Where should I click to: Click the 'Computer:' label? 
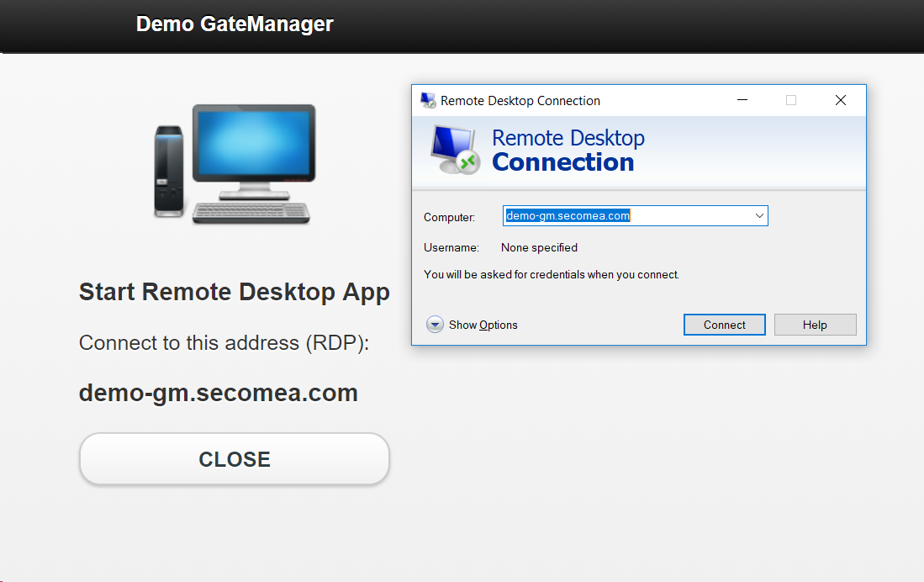pos(449,217)
